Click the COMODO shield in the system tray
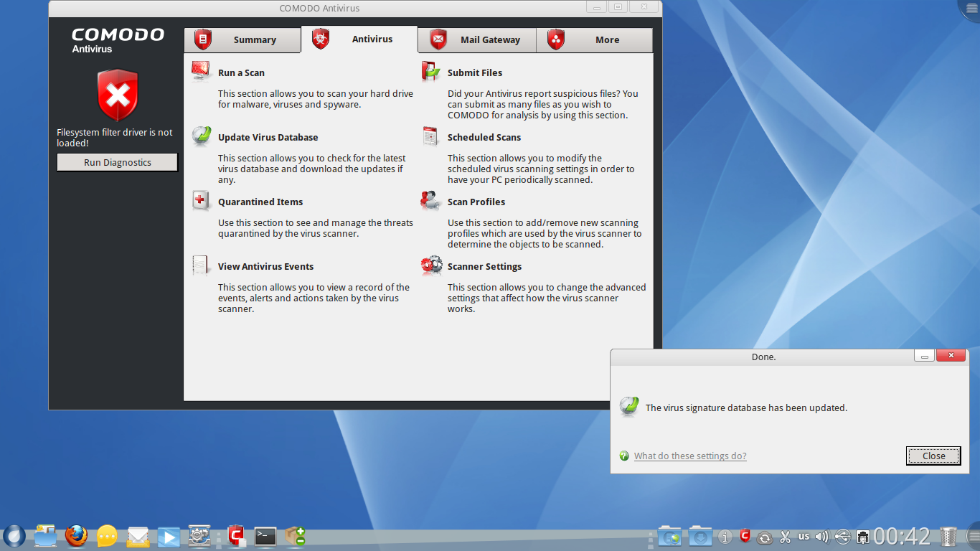980x551 pixels. tap(745, 536)
